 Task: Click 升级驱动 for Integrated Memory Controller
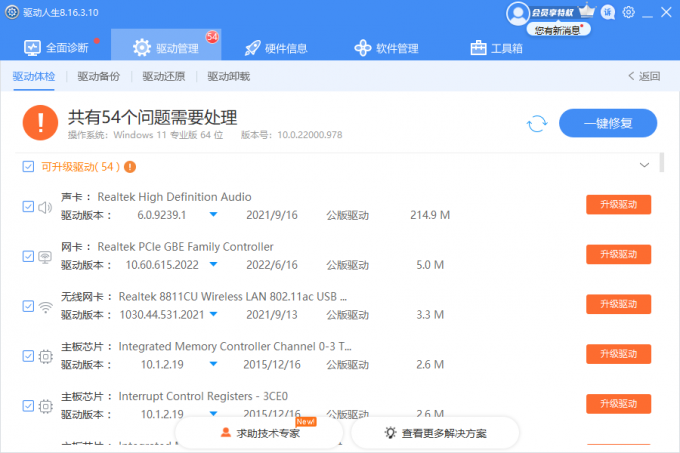tap(618, 354)
